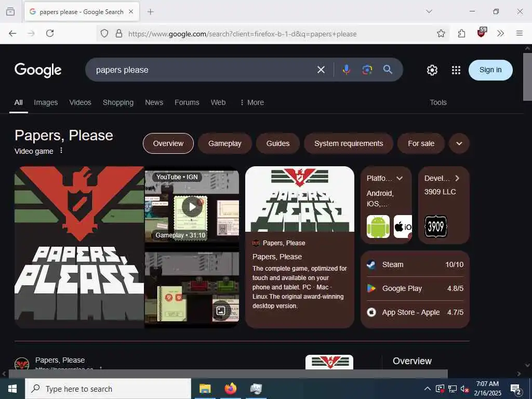Close the papers please tab
Image resolution: width=532 pixels, height=399 pixels.
tap(131, 12)
